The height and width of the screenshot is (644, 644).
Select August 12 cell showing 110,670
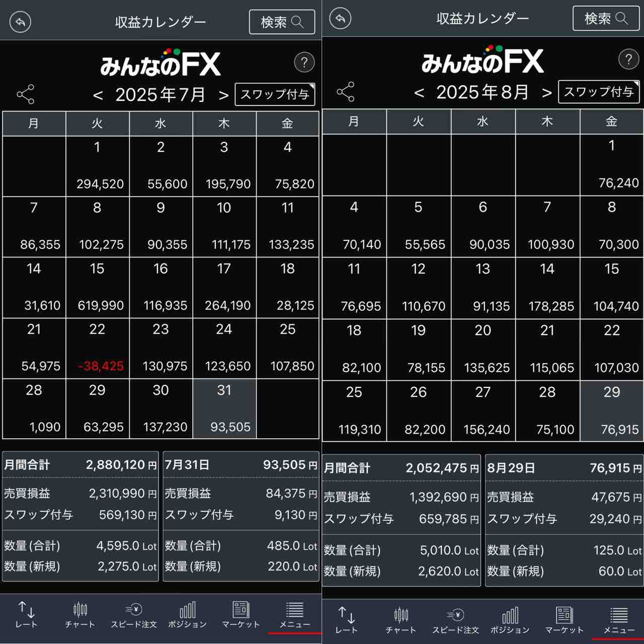tap(419, 288)
